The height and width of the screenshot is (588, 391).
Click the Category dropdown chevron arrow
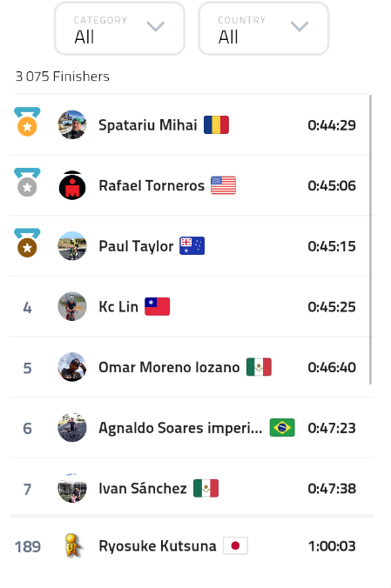156,26
